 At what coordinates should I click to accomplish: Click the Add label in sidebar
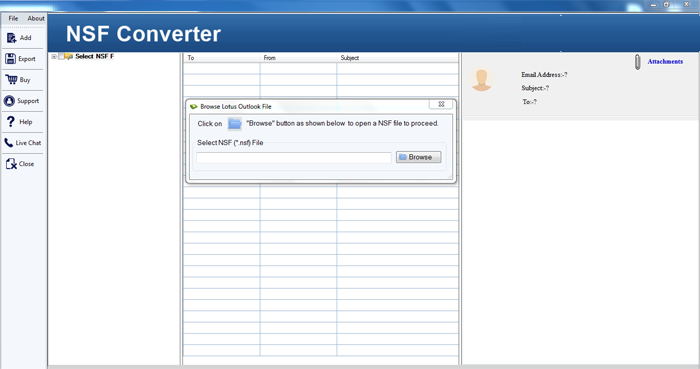coord(25,38)
